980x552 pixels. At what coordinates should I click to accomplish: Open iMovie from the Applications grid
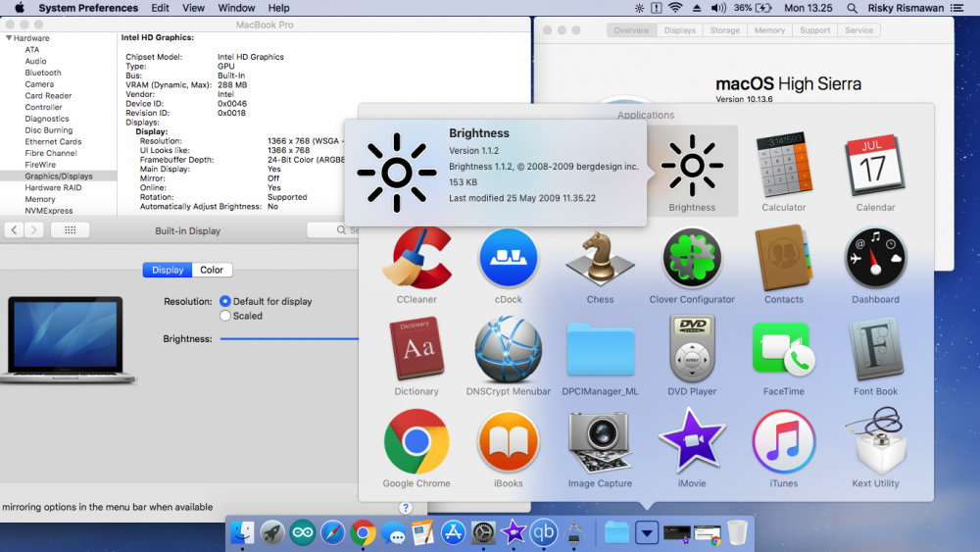coord(691,441)
